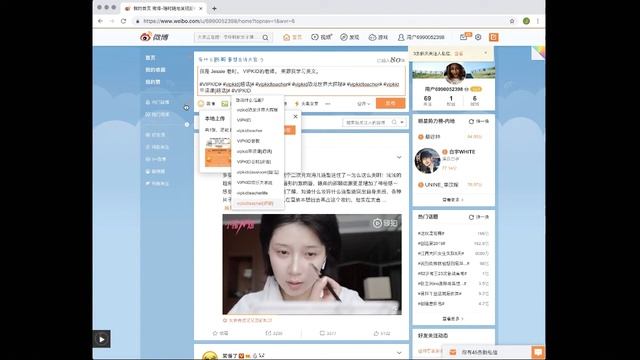Screen dimensions: 640x360
Task: Click the play button in bottom-left corner
Action: click(x=101, y=339)
